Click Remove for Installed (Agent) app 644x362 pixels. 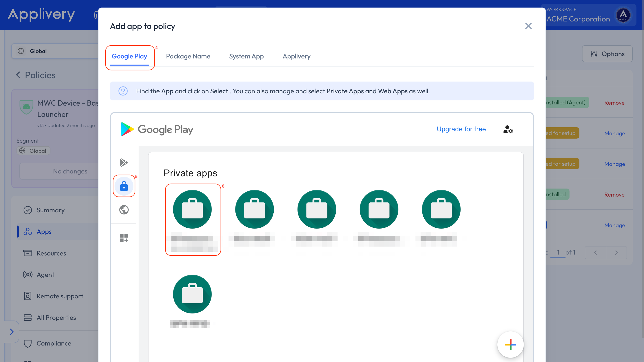coord(614,103)
